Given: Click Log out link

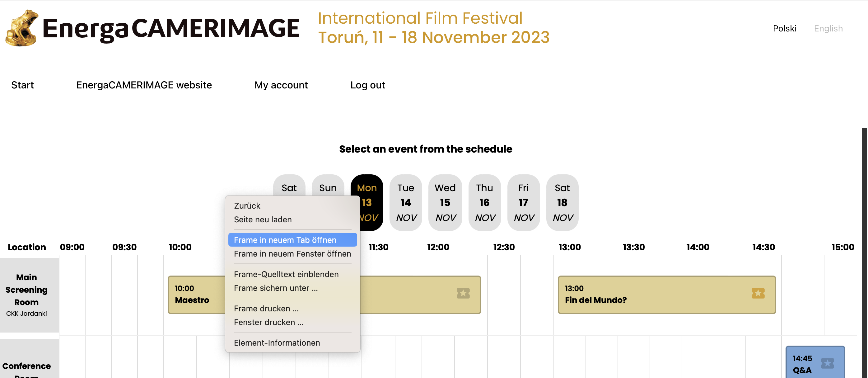Looking at the screenshot, I should [367, 85].
